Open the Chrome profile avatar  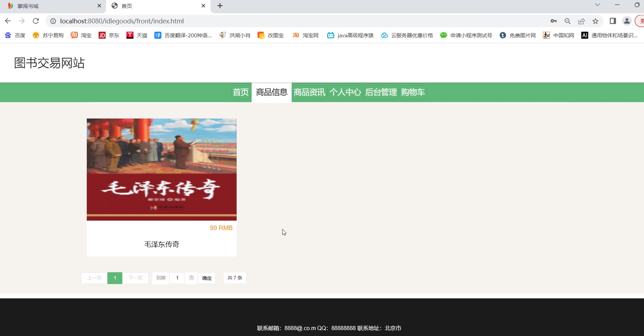click(x=627, y=21)
